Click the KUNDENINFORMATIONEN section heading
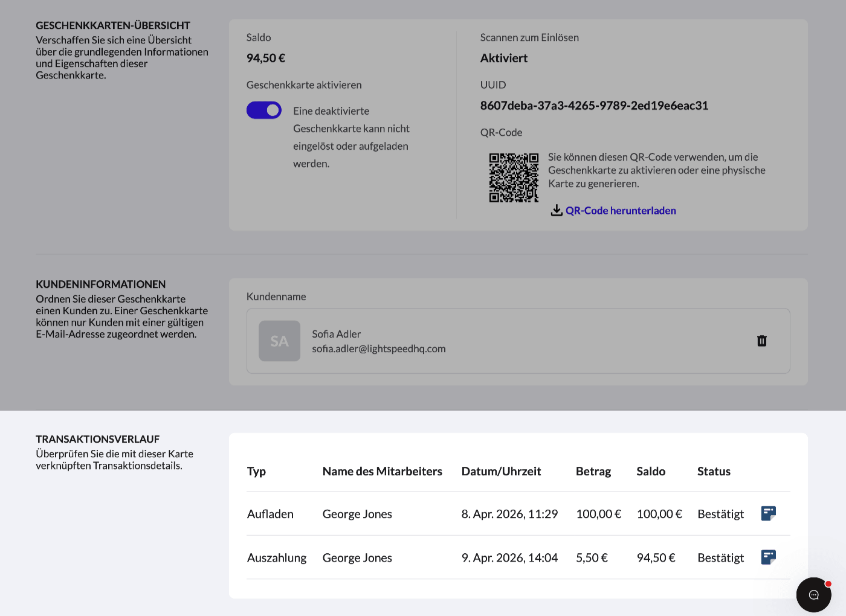 pos(100,284)
